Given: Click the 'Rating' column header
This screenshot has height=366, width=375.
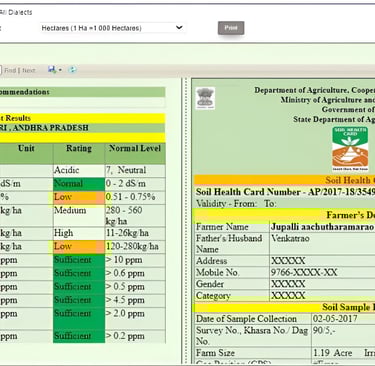Looking at the screenshot, I should pyautogui.click(x=79, y=154).
